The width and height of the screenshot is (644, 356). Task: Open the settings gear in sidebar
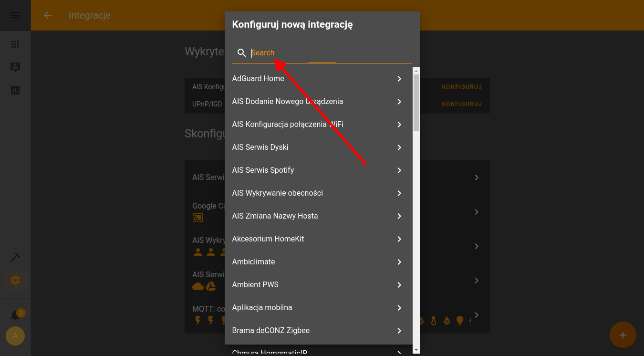pos(15,280)
